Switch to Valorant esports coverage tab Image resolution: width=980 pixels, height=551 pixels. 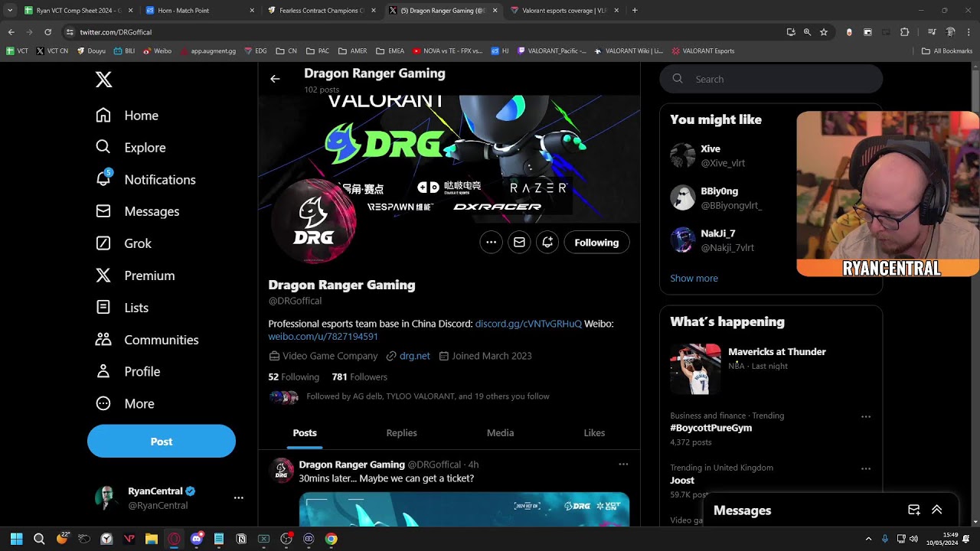point(565,11)
